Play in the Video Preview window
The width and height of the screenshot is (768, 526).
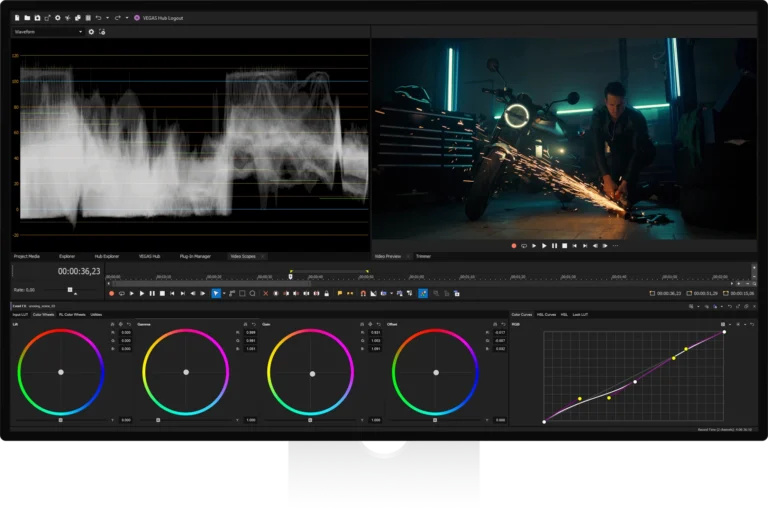coord(544,246)
